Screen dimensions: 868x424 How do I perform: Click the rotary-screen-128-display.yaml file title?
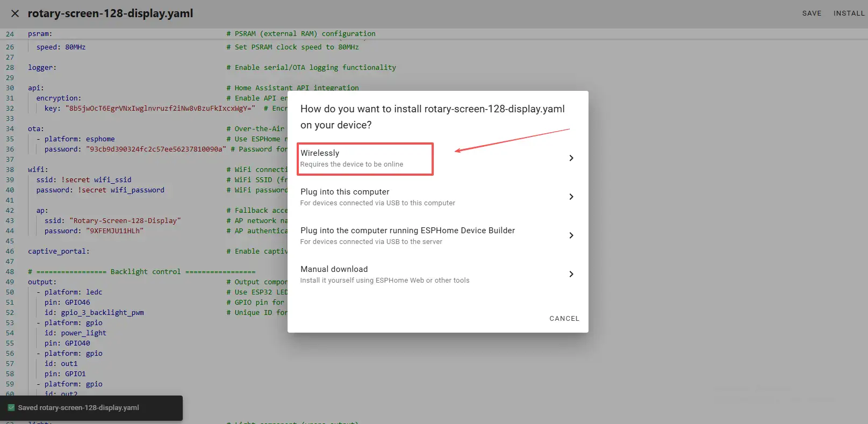[110, 13]
